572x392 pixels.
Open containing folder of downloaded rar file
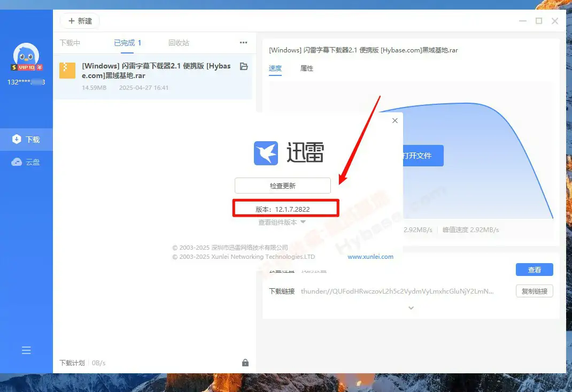(x=244, y=66)
